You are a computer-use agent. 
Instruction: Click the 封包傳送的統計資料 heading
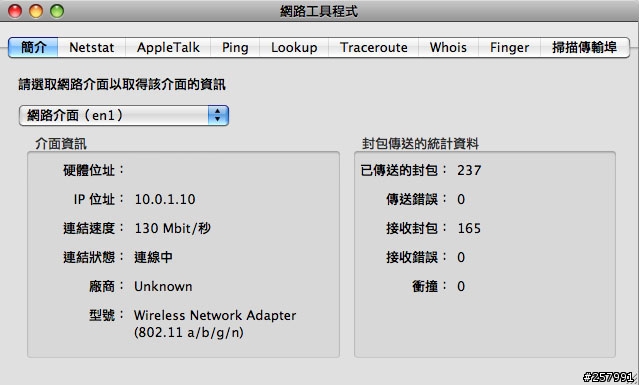coord(420,143)
